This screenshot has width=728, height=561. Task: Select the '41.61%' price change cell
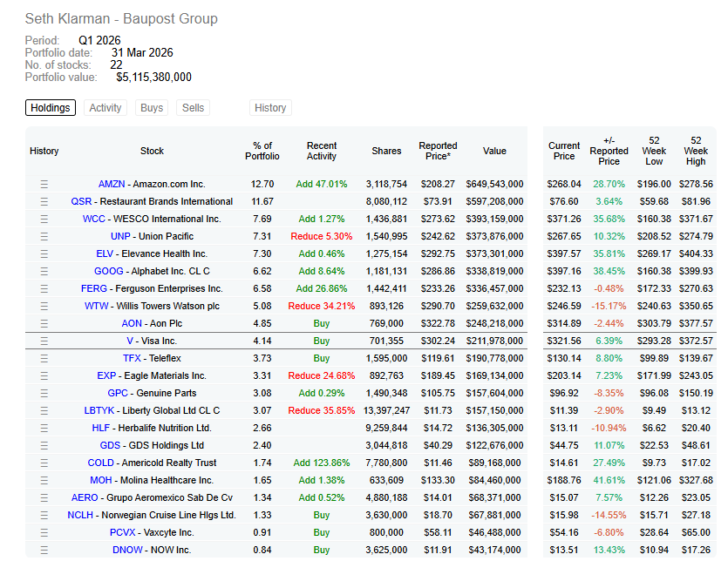tap(609, 480)
